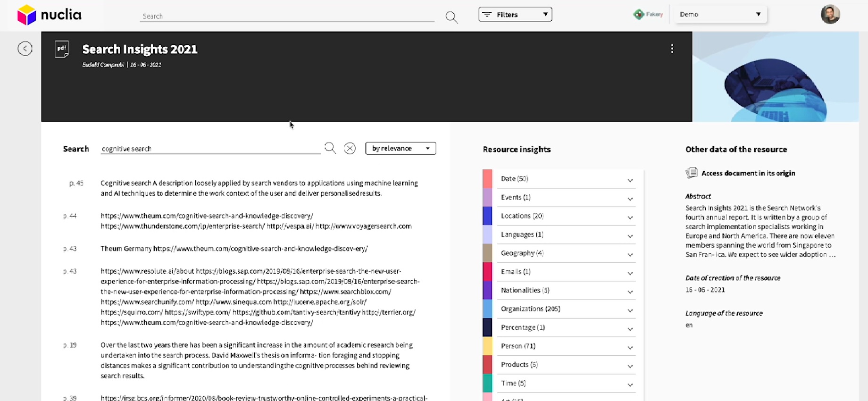Open the Demo knowledge box dropdown

[x=720, y=14]
